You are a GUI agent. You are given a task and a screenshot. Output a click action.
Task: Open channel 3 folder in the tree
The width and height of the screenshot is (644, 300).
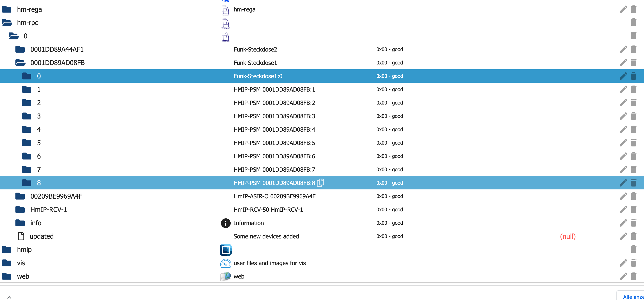(x=27, y=116)
